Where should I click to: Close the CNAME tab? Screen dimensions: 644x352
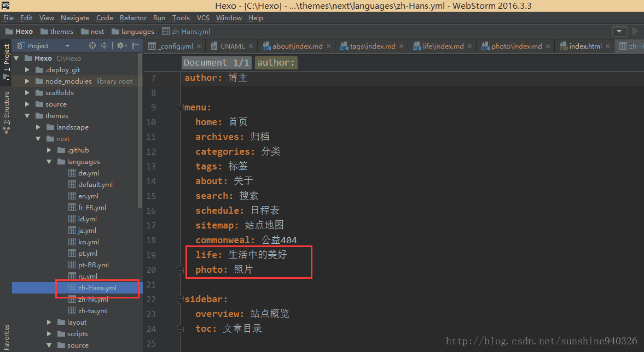pyautogui.click(x=251, y=46)
